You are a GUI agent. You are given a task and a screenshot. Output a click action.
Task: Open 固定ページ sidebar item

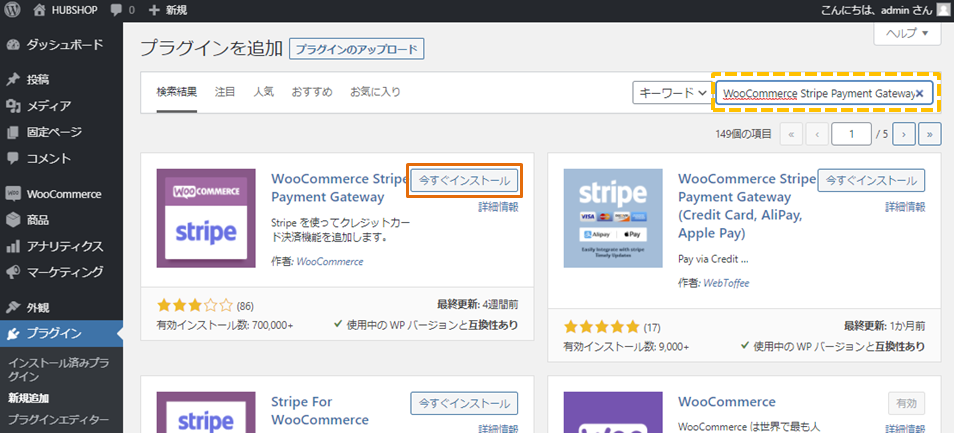[61, 132]
